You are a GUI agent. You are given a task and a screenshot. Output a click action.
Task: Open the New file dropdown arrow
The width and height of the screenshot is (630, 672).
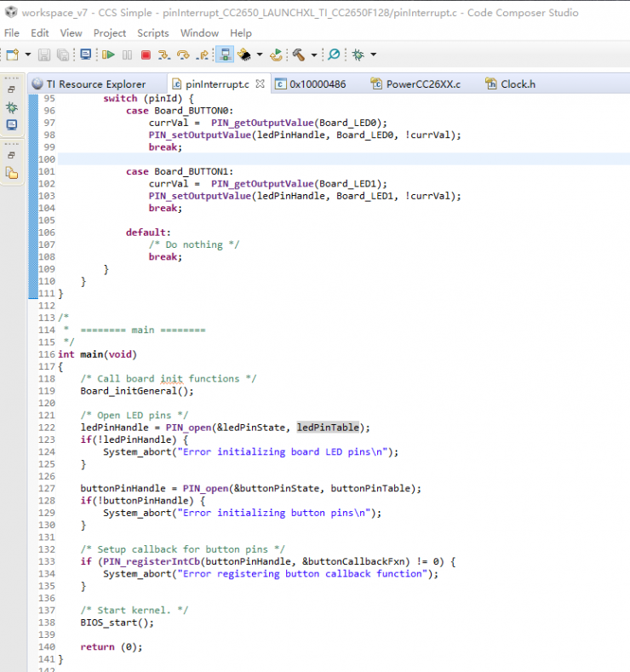[x=27, y=55]
